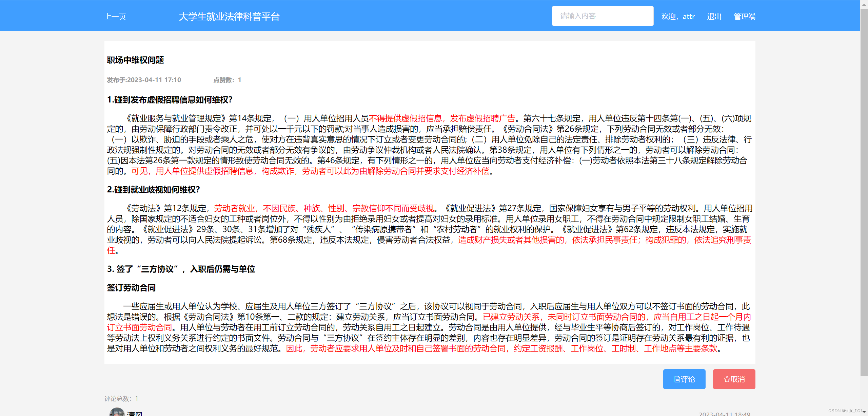Click the star icon on 取消 button
Screen dimensions: 868x416
coord(727,379)
